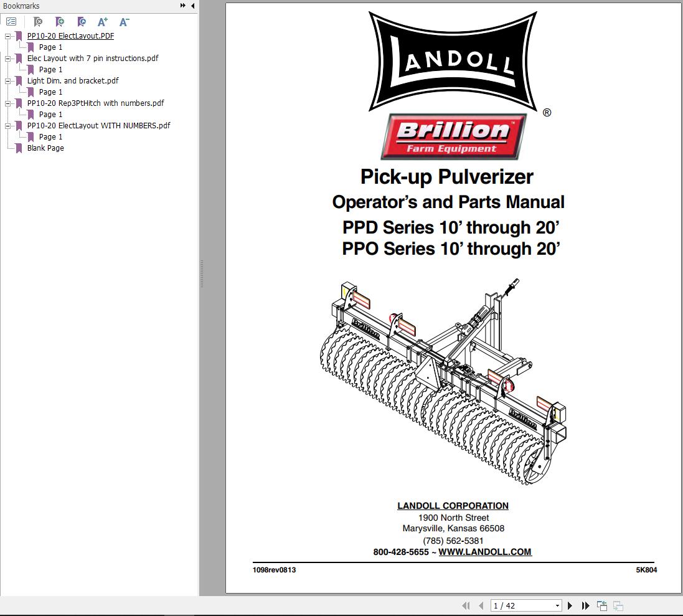Collapse the Elec Layout with 7 pin bookmark
Viewport: 683px width, 616px height.
7,58
